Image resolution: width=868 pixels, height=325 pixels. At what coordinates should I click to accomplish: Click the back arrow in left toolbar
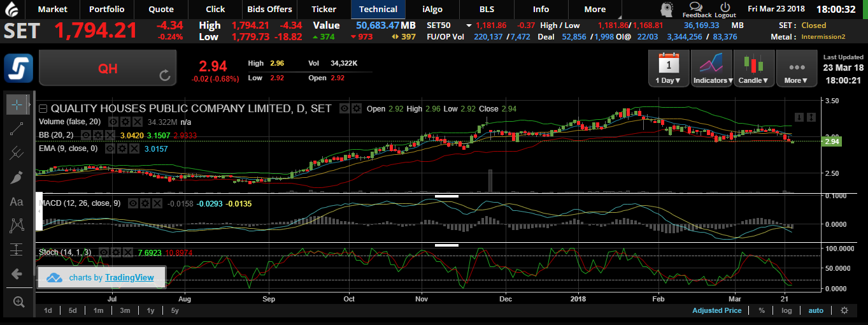click(17, 274)
